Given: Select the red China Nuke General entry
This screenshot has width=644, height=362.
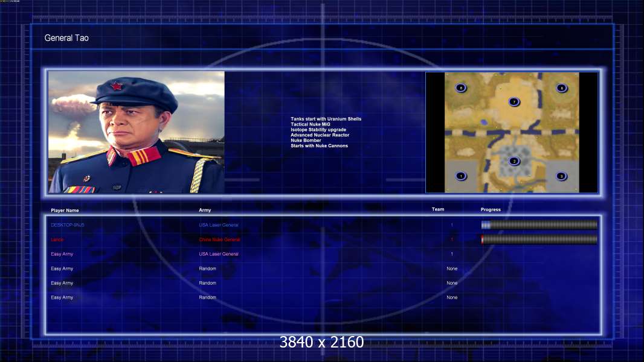Looking at the screenshot, I should (x=219, y=240).
